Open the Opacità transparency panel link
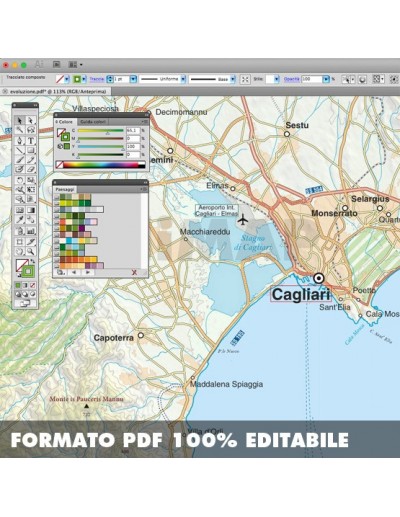Screen dimensions: 400x517 pos(292,79)
